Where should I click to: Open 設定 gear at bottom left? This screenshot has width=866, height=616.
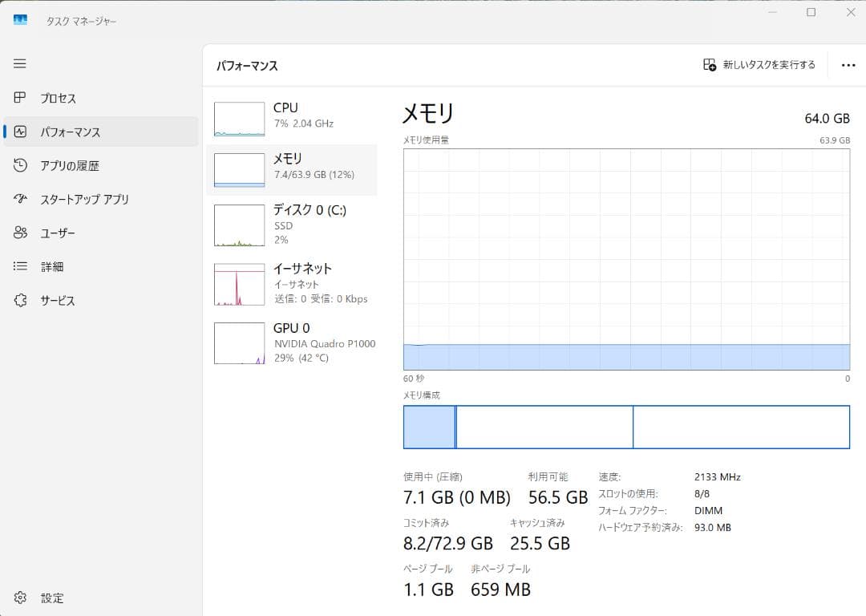coord(21,598)
